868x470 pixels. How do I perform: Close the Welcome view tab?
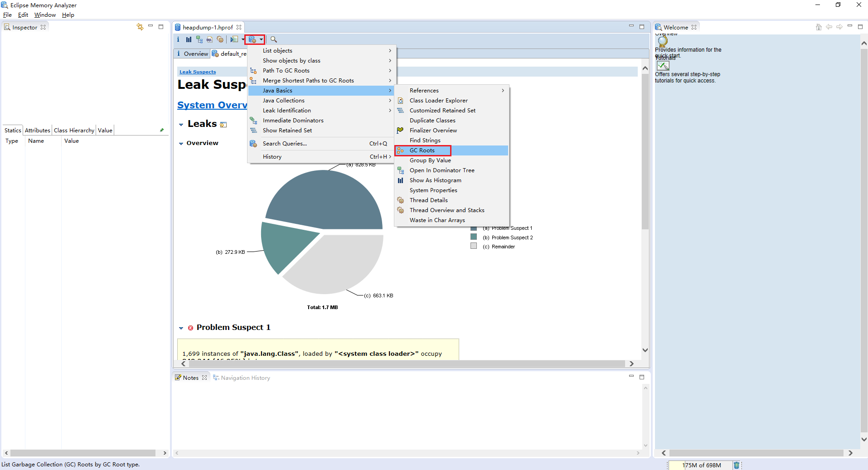coord(694,27)
